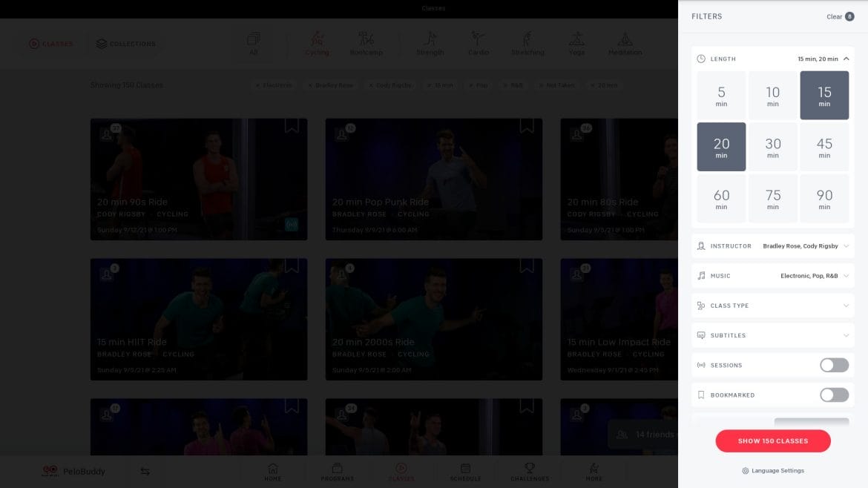Image resolution: width=868 pixels, height=488 pixels.
Task: Remove the R&B filter chip
Action: (x=505, y=85)
